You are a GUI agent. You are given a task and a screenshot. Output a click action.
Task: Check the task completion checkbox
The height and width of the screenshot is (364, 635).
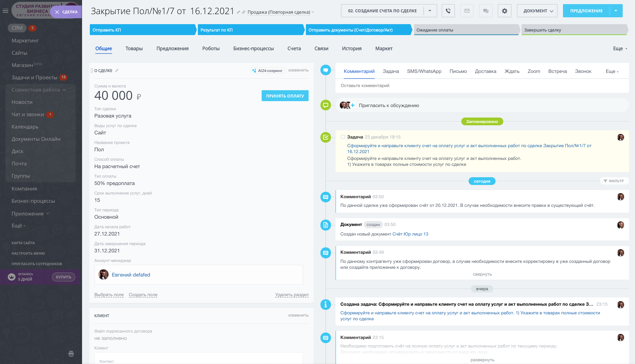coord(343,137)
